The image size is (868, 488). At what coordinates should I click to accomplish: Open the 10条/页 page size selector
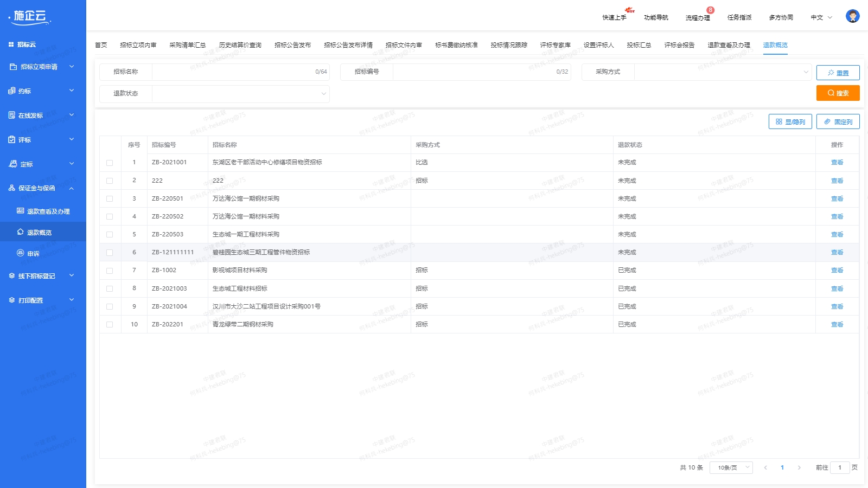click(731, 467)
